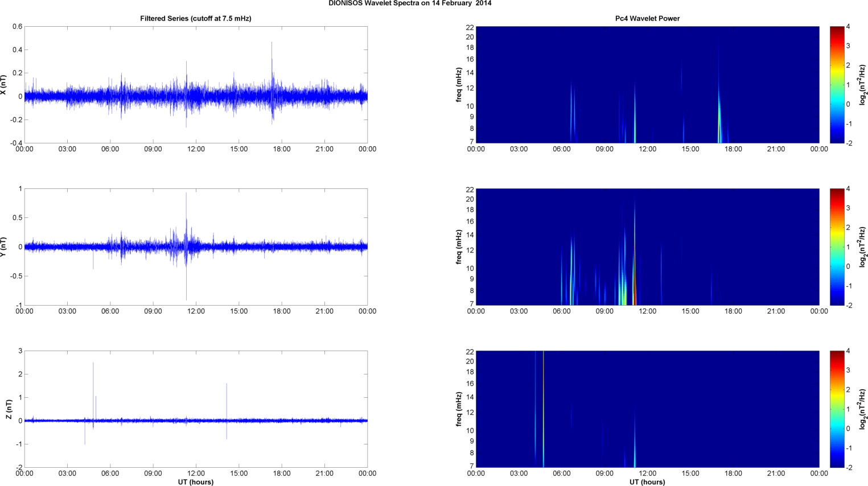Click the "-0.4" tick on the X (nT) axis

[15, 143]
